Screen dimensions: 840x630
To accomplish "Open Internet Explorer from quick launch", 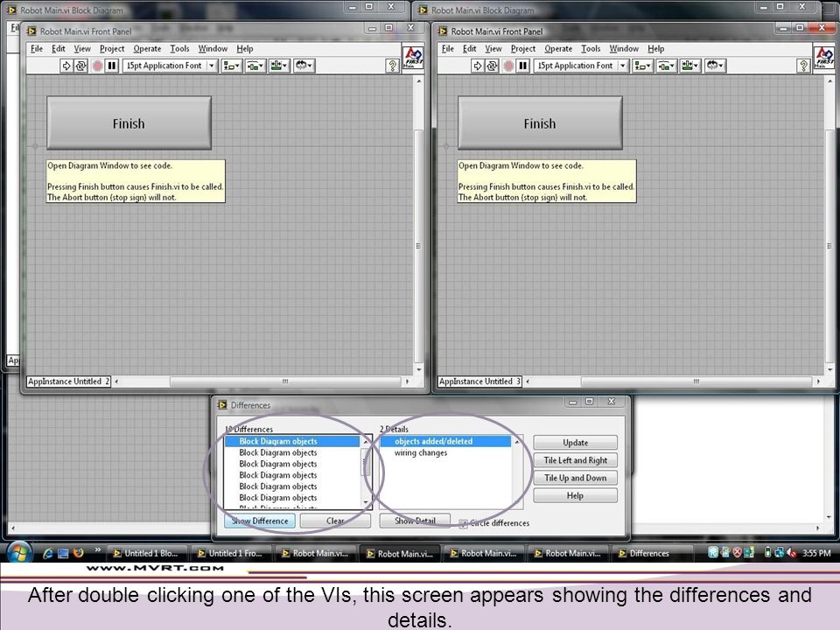I will [47, 553].
